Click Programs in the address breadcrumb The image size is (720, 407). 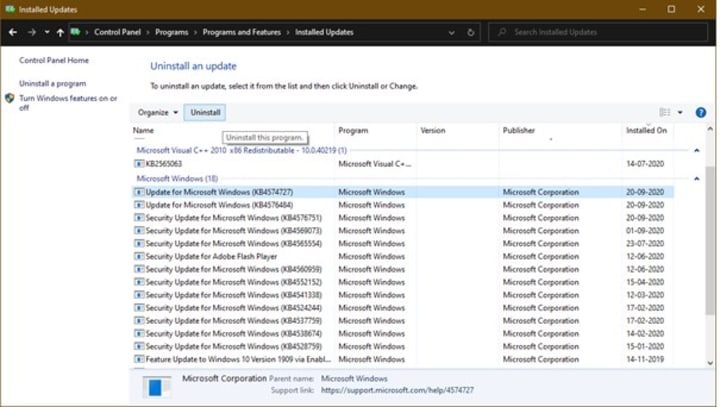pyautogui.click(x=172, y=32)
